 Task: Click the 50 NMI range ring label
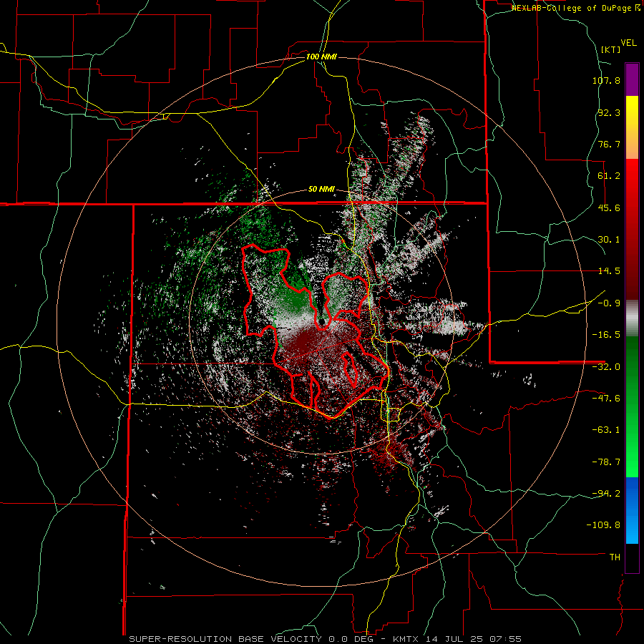pyautogui.click(x=321, y=190)
